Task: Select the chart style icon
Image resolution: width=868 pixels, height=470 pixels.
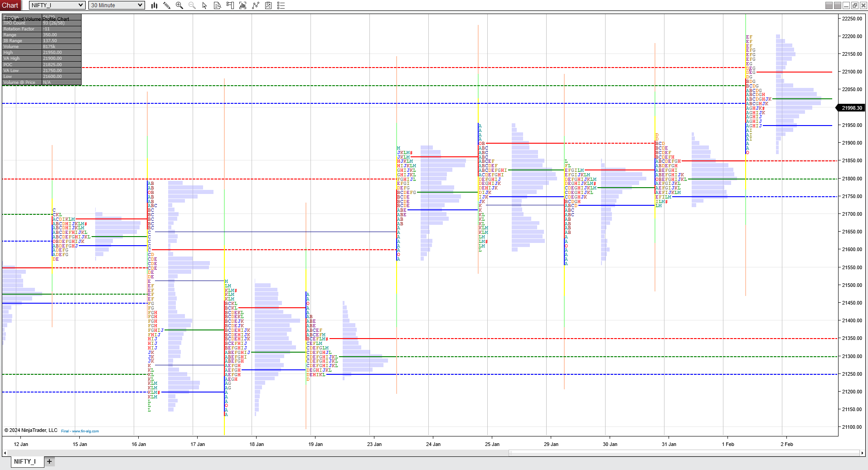Action: click(x=154, y=5)
